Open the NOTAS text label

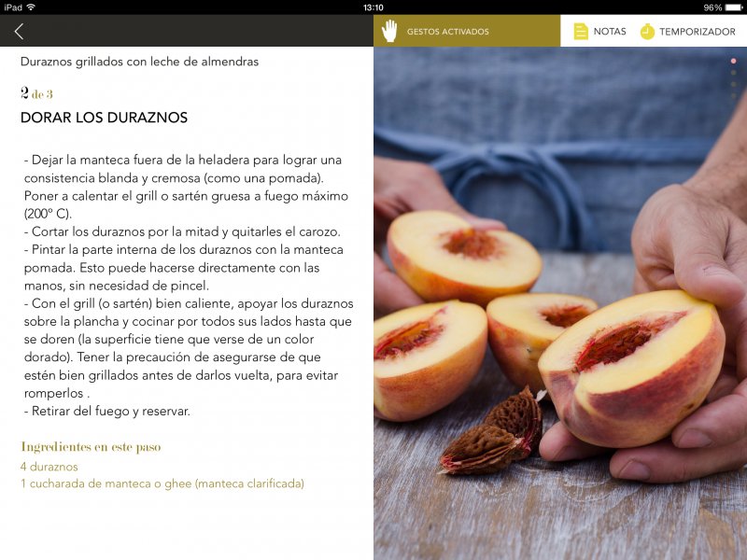tap(610, 32)
